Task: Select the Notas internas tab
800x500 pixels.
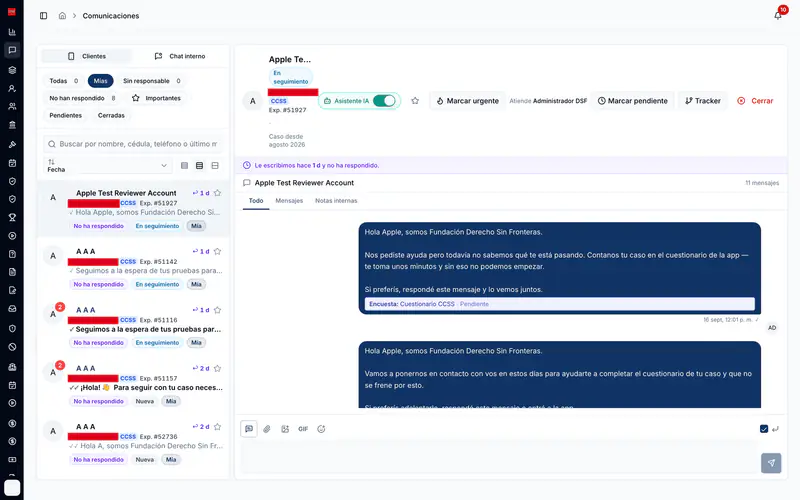Action: point(336,201)
